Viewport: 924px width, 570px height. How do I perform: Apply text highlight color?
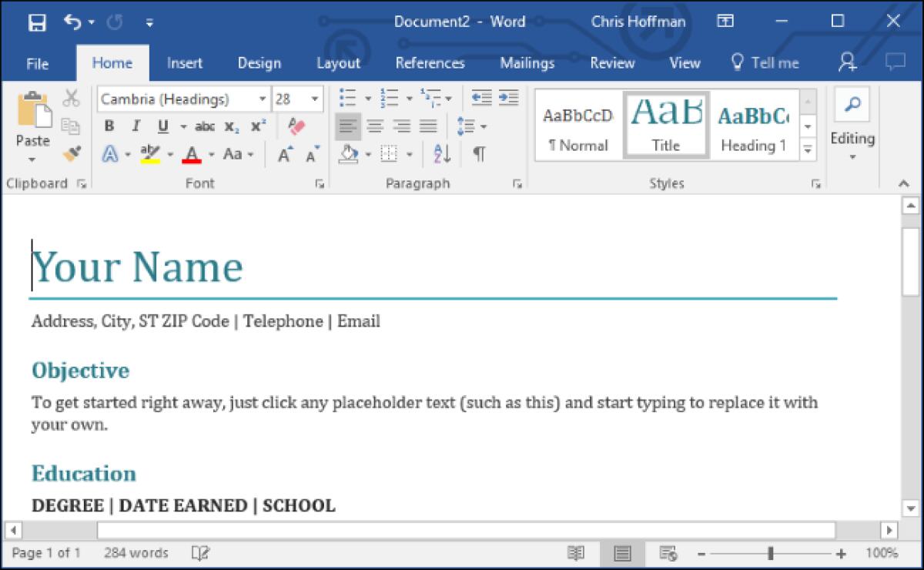(x=149, y=154)
